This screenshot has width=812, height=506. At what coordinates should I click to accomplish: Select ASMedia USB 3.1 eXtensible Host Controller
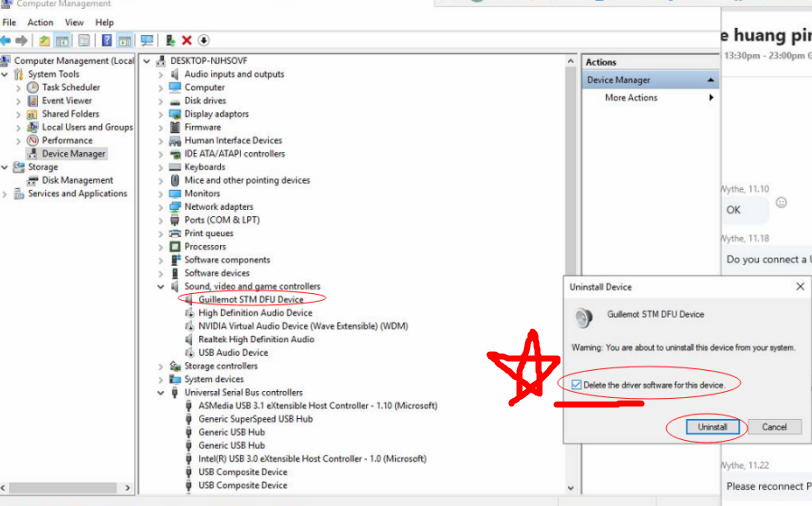pyautogui.click(x=317, y=406)
